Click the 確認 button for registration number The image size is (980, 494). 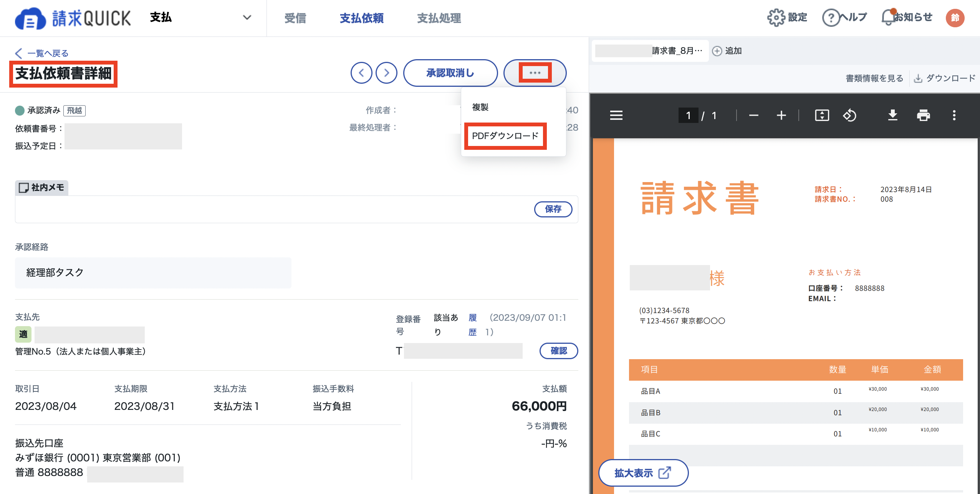(x=559, y=351)
